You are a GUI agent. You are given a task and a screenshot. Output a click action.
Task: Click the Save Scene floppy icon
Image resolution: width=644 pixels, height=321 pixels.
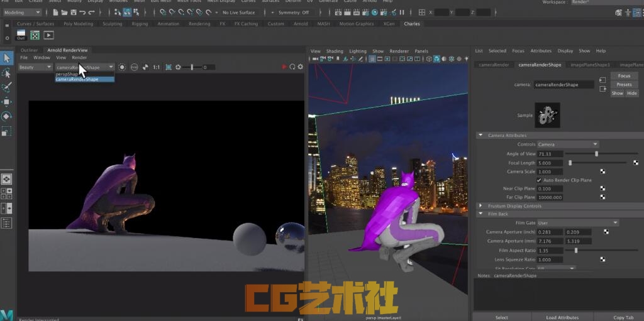coord(74,13)
